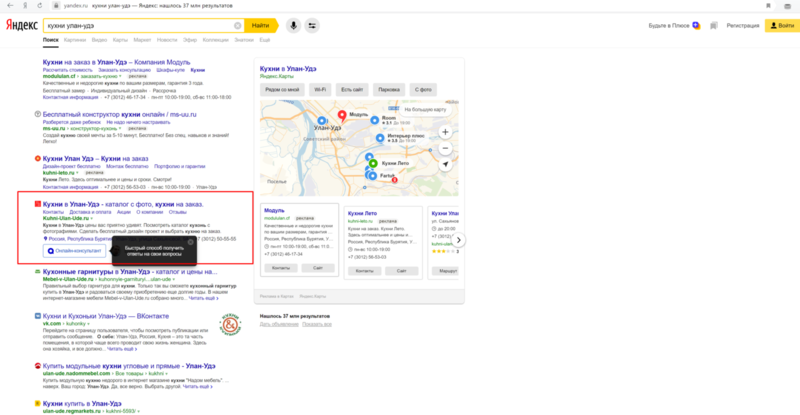The image size is (800, 415).
Task: Toggle the 'Wi-Fi' map filter
Action: click(x=320, y=90)
